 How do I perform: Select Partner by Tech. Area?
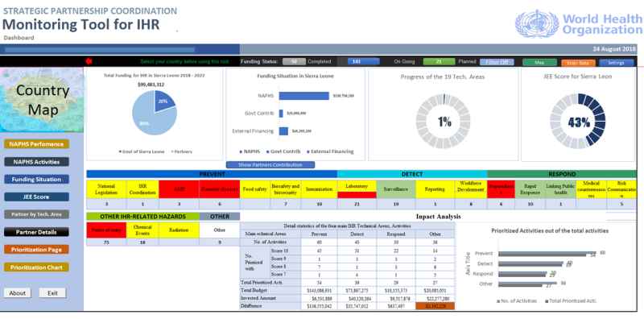pyautogui.click(x=36, y=214)
